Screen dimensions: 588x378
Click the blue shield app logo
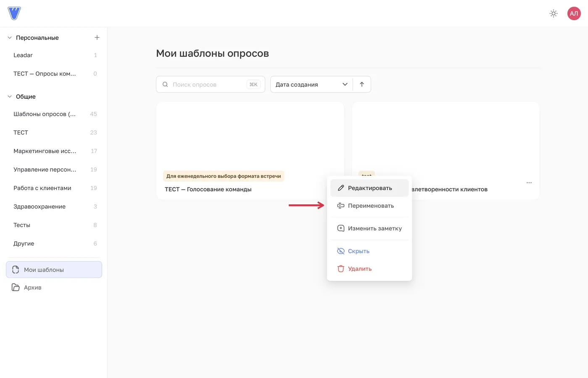(14, 13)
